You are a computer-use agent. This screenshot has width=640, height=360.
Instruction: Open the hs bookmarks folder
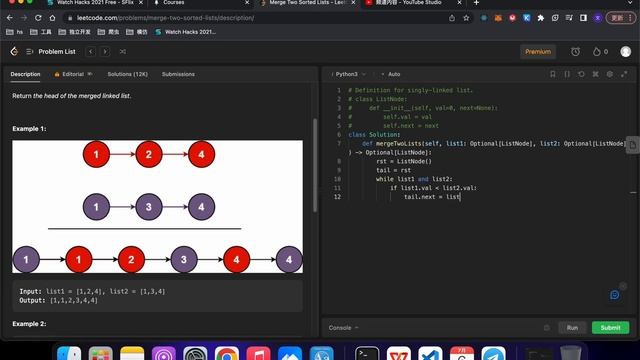pyautogui.click(x=15, y=32)
